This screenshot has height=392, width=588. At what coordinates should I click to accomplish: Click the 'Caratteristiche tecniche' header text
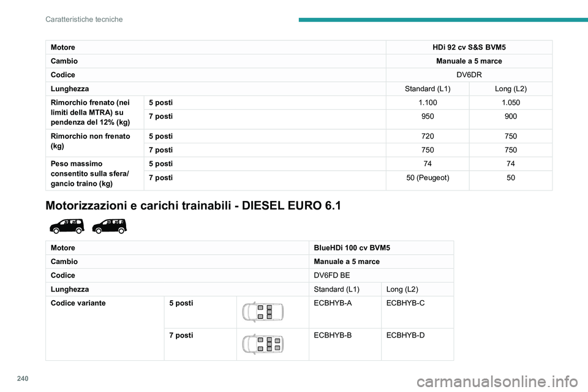(x=84, y=19)
